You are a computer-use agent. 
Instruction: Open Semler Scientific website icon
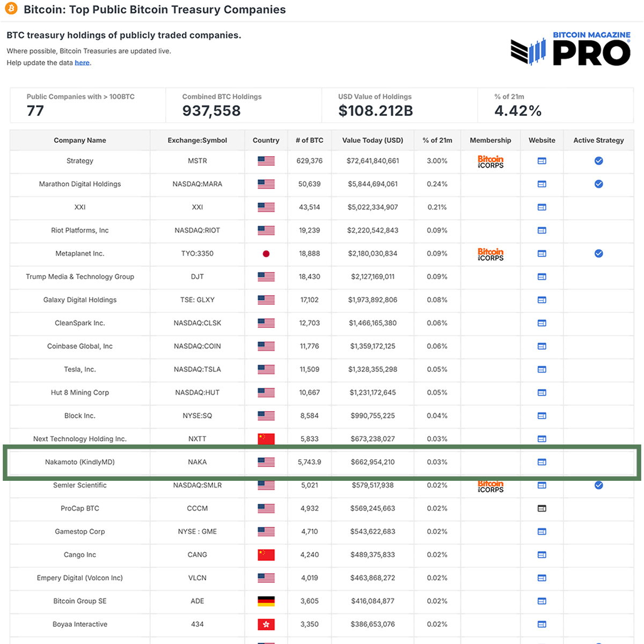click(542, 485)
